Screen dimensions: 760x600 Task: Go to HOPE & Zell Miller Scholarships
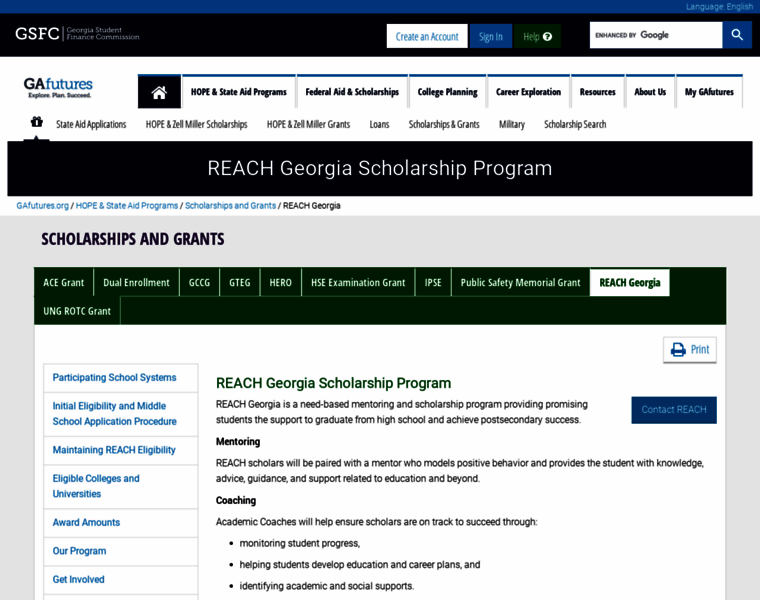(196, 125)
